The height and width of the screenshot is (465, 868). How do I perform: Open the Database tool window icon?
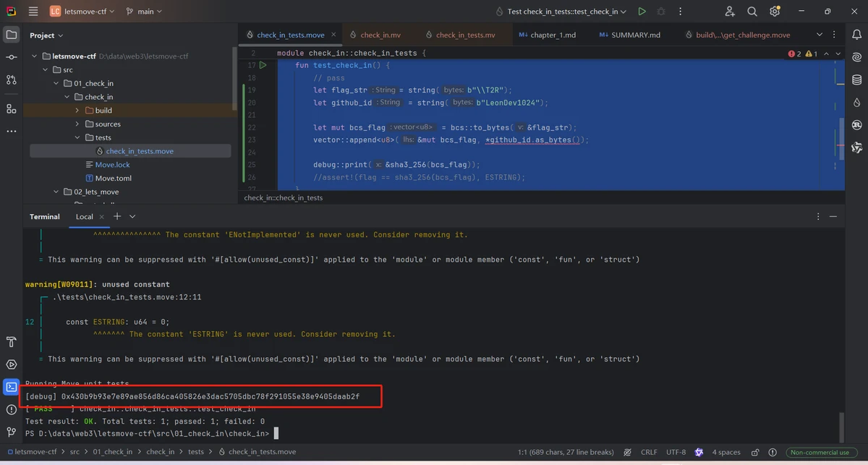click(857, 80)
